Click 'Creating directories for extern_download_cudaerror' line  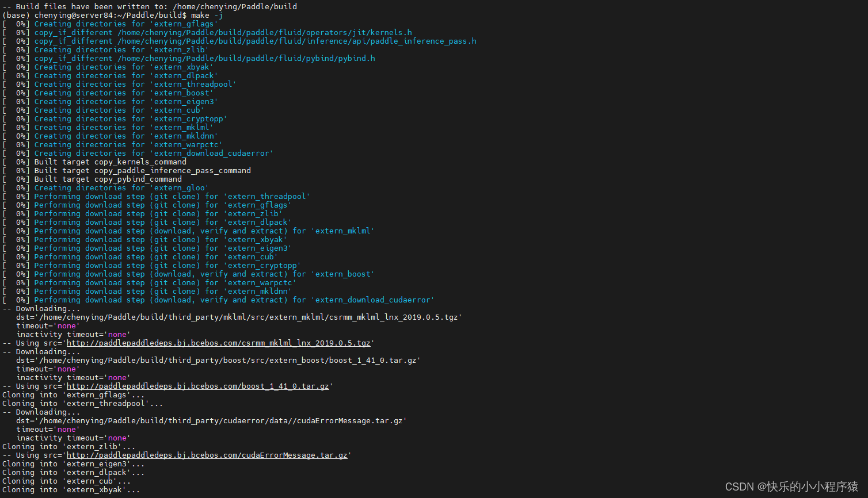coord(138,153)
